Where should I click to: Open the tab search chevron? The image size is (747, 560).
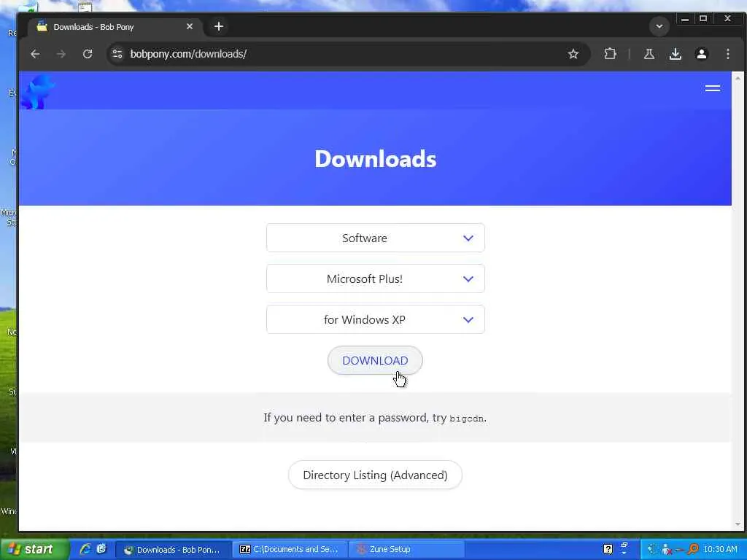click(x=659, y=27)
